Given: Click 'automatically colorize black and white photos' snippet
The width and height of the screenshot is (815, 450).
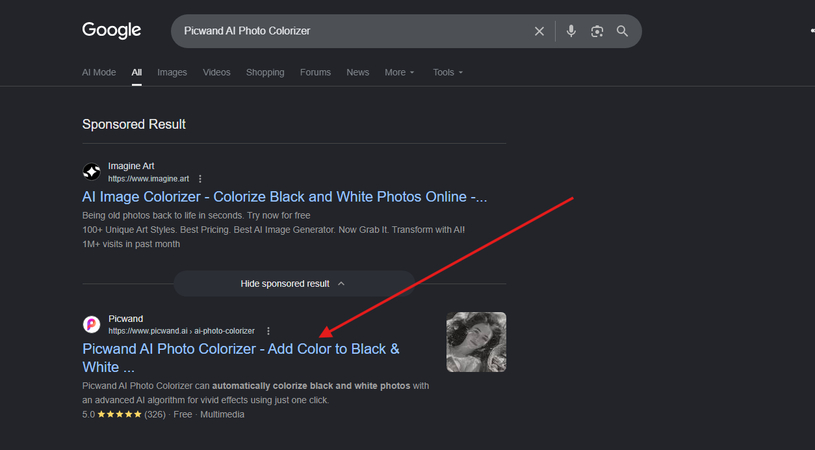Looking at the screenshot, I should (x=311, y=386).
